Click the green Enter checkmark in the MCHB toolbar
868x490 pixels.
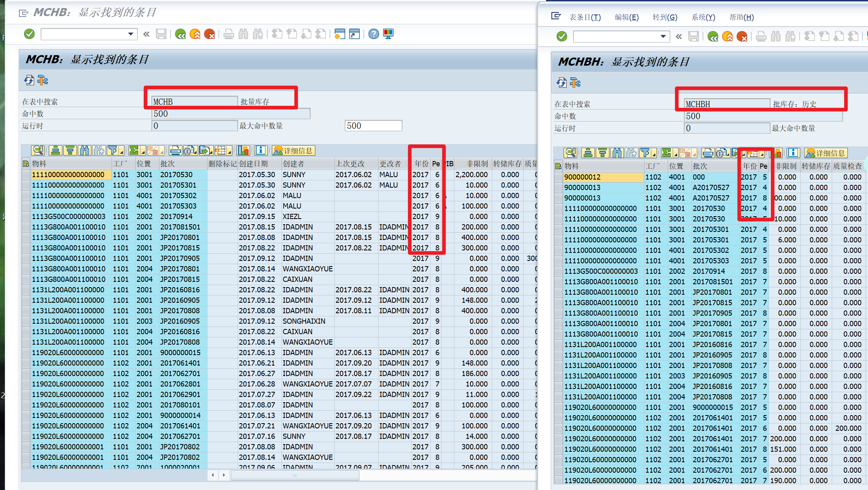point(29,34)
